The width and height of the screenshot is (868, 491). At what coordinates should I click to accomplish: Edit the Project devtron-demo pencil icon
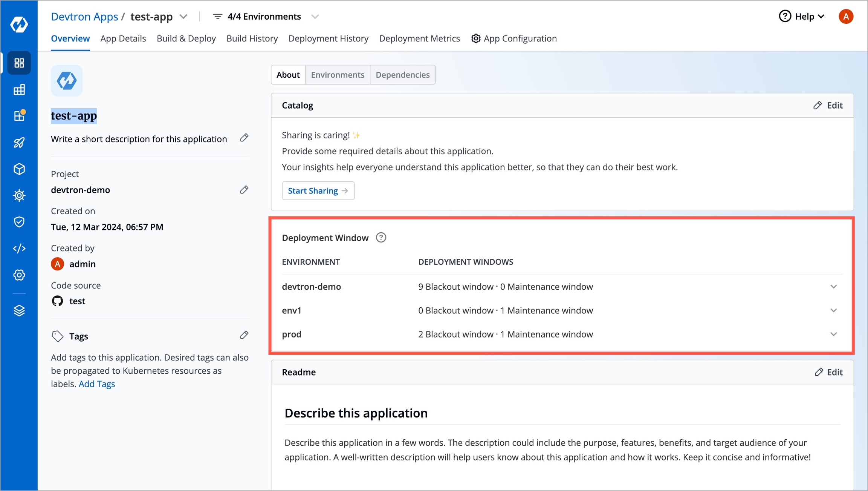244,190
